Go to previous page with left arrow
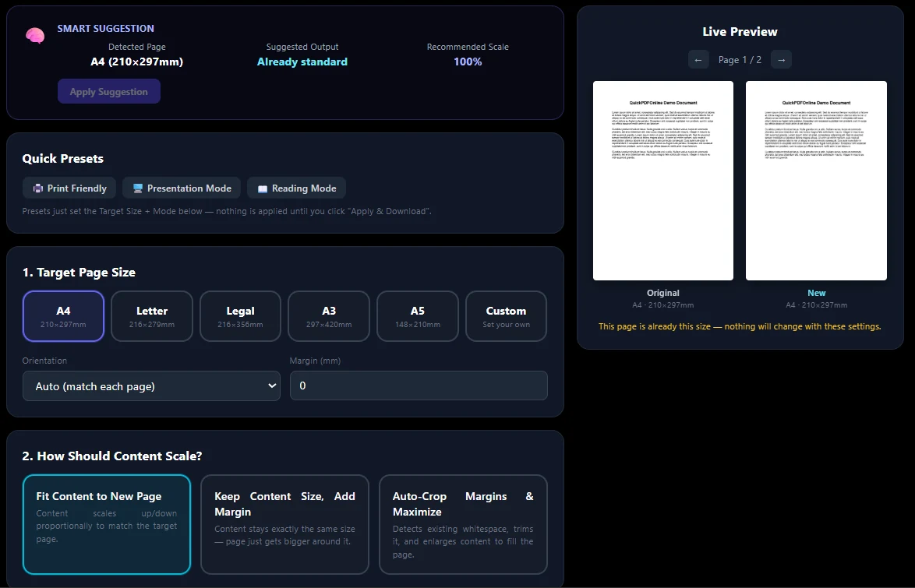The width and height of the screenshot is (915, 588). (x=698, y=59)
